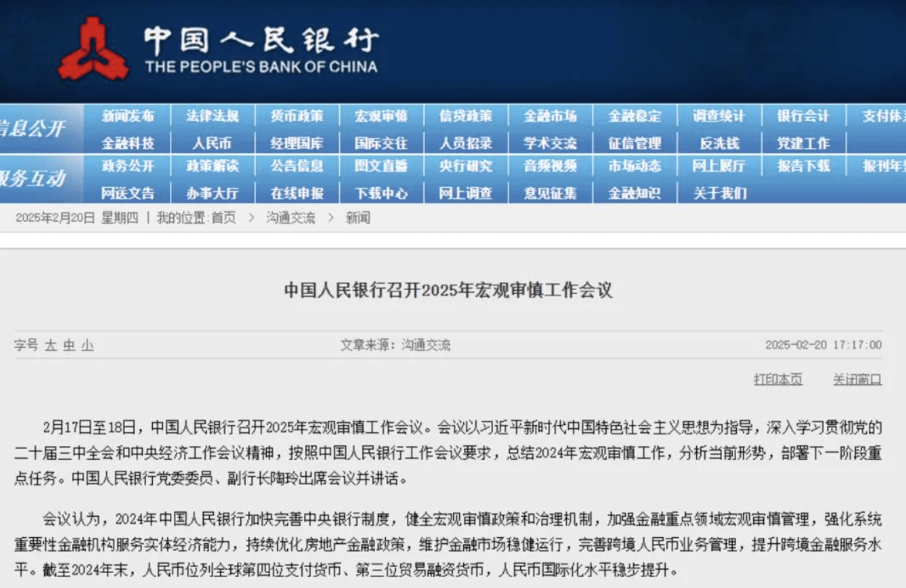Go to the 党建工作 page
This screenshot has height=588, width=906.
pos(803,143)
